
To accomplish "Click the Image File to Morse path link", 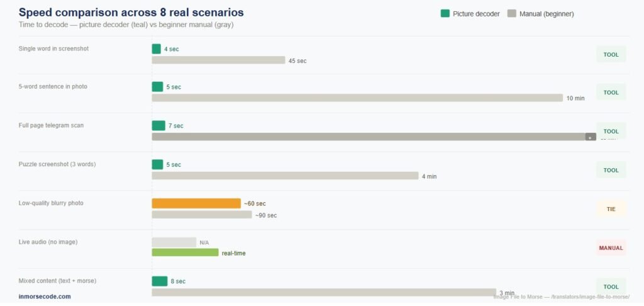I will 562,297.
